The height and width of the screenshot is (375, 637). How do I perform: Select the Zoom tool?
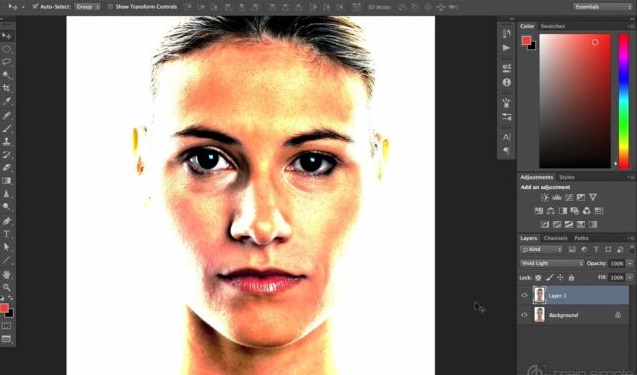[6, 288]
